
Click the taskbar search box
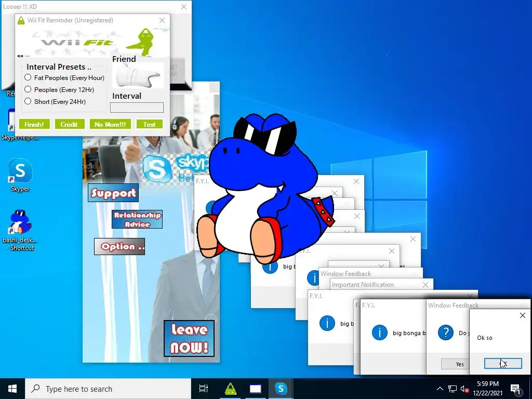click(x=108, y=389)
